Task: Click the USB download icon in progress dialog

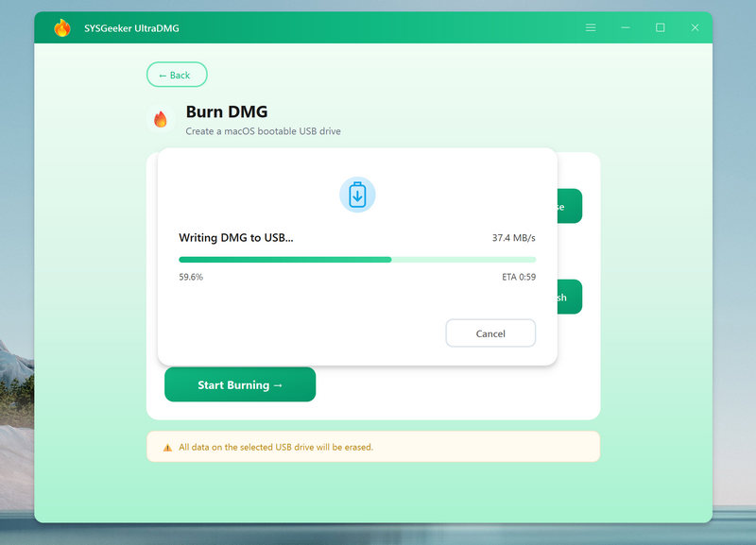Action: [357, 195]
